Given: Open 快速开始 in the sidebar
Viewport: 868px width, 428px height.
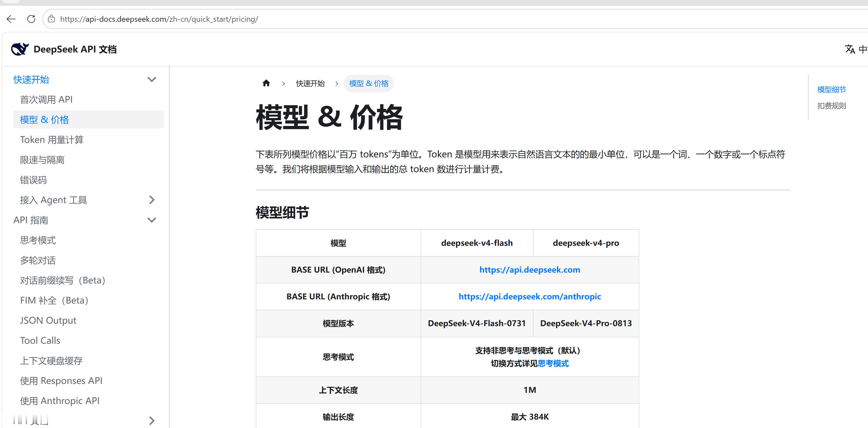Looking at the screenshot, I should tap(31, 80).
